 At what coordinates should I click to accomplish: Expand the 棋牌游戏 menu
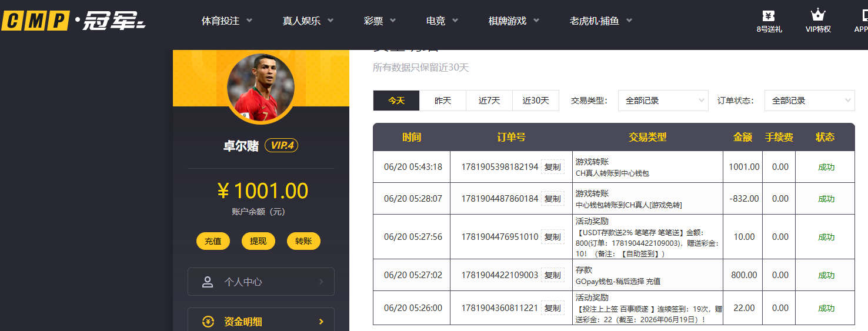(x=514, y=21)
